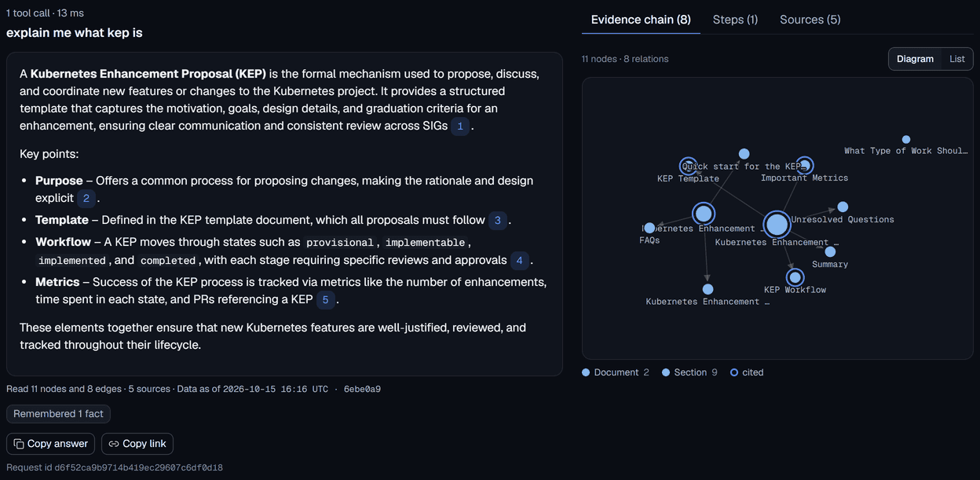Select the KEP Workflow graph node
The height and width of the screenshot is (480, 980).
tap(795, 277)
